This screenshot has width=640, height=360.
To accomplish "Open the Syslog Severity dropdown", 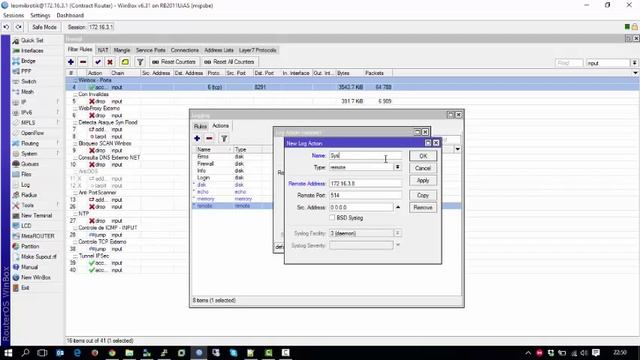I will pyautogui.click(x=398, y=245).
